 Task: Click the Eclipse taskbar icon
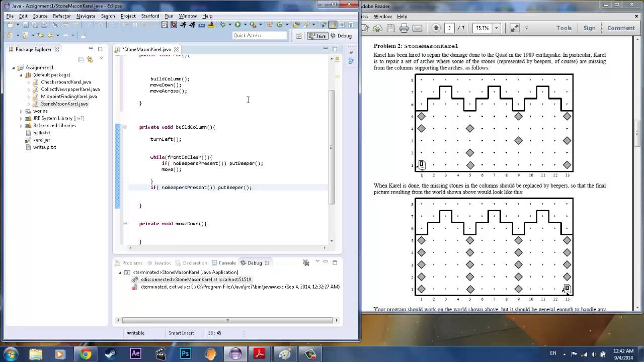coord(235,353)
